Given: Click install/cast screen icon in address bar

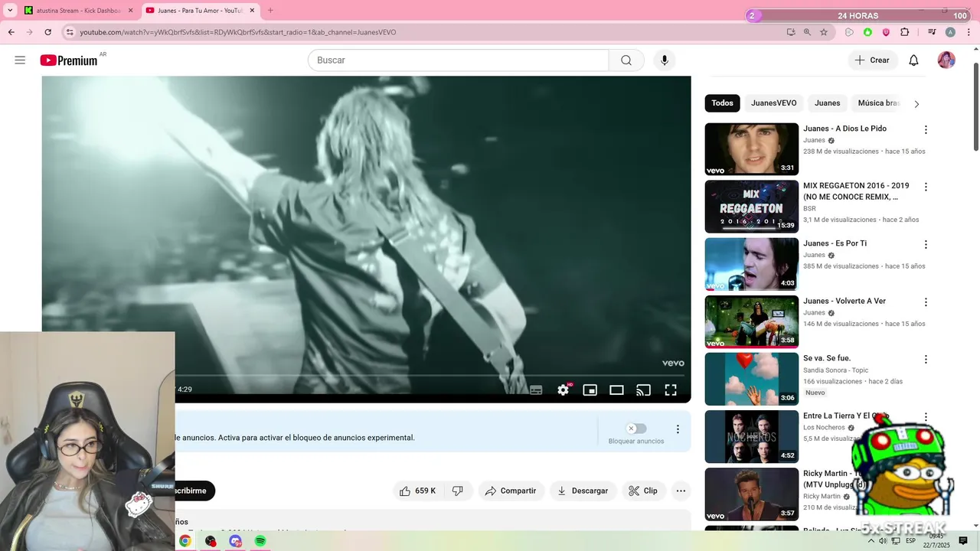Looking at the screenshot, I should click(791, 32).
